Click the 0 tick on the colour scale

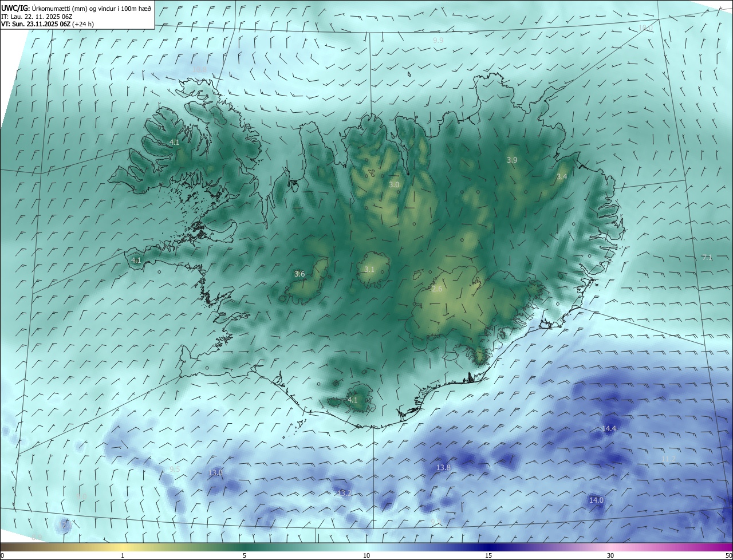tap(2, 555)
